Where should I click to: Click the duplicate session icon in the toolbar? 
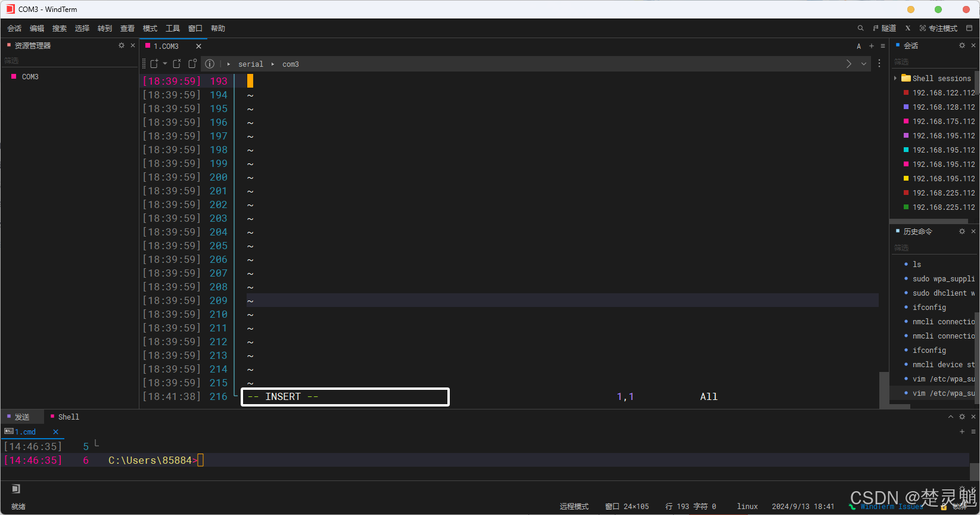(x=177, y=64)
